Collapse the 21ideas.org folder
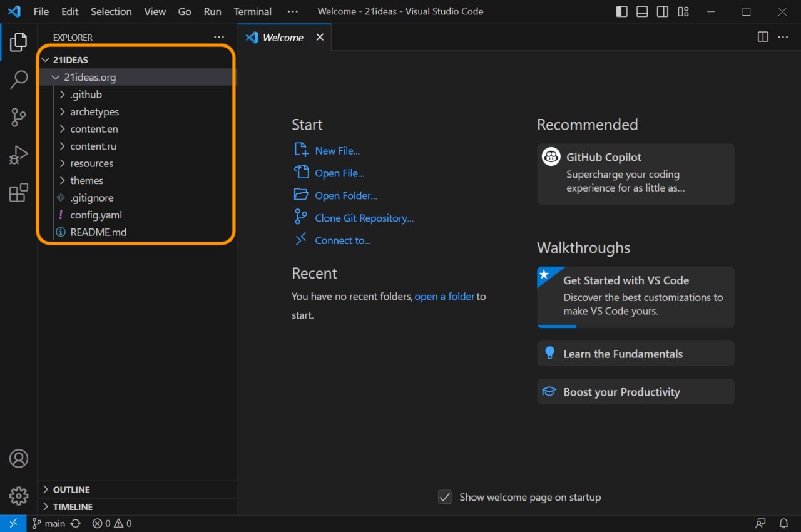The height and width of the screenshot is (532, 801). [89, 78]
